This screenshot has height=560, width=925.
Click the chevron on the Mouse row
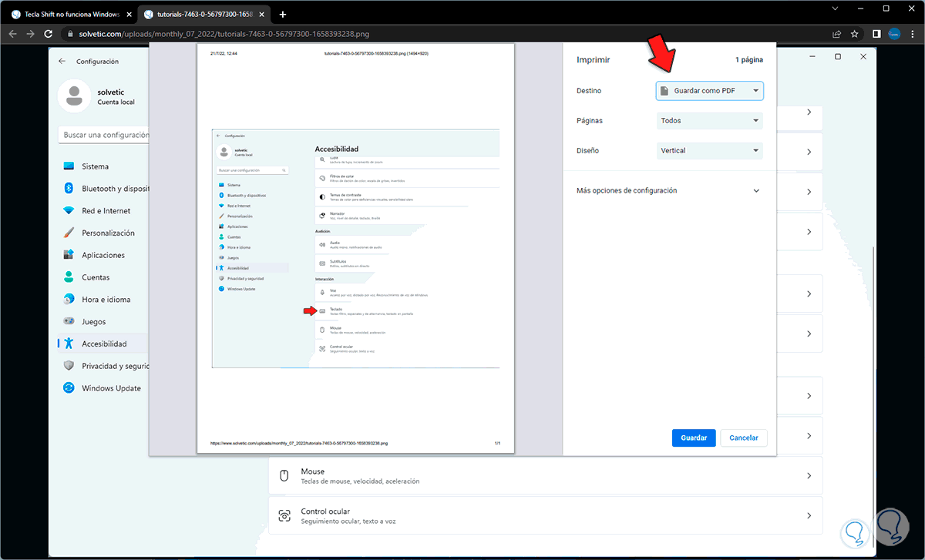tap(809, 476)
